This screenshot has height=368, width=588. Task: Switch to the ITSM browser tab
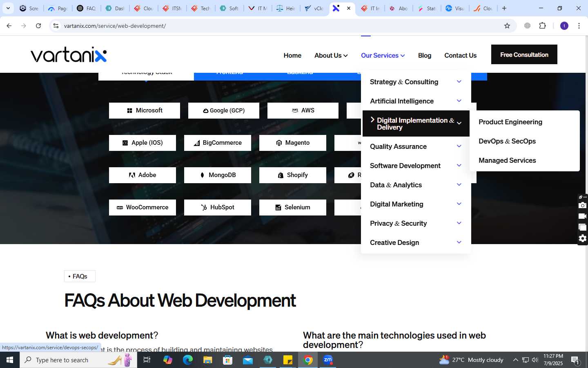(x=172, y=8)
